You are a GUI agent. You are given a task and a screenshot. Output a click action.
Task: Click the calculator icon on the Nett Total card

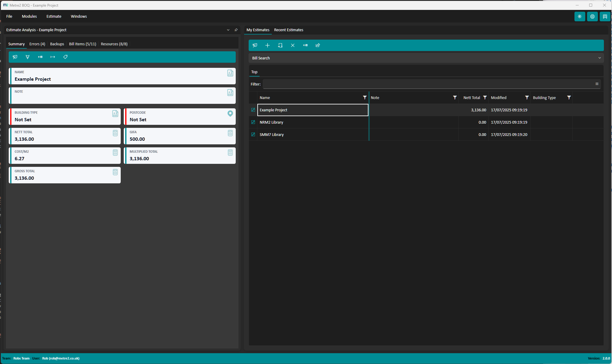click(x=115, y=133)
